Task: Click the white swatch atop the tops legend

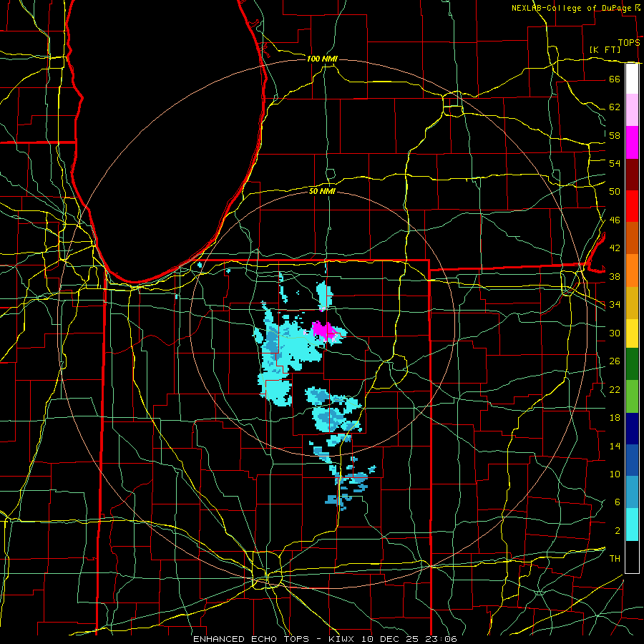Action: [632, 79]
